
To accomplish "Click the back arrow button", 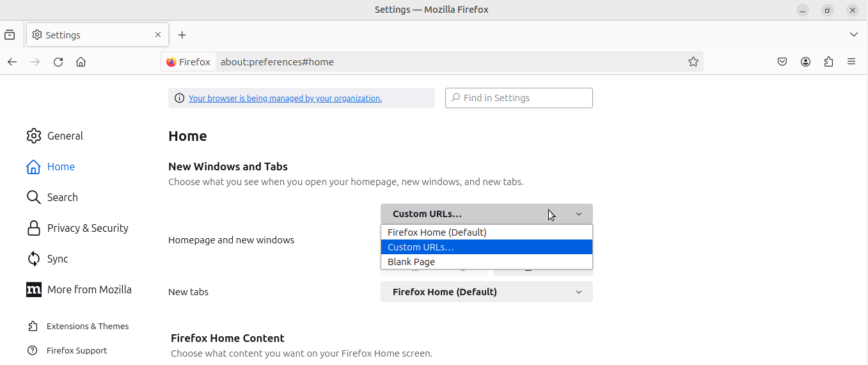I will click(12, 62).
